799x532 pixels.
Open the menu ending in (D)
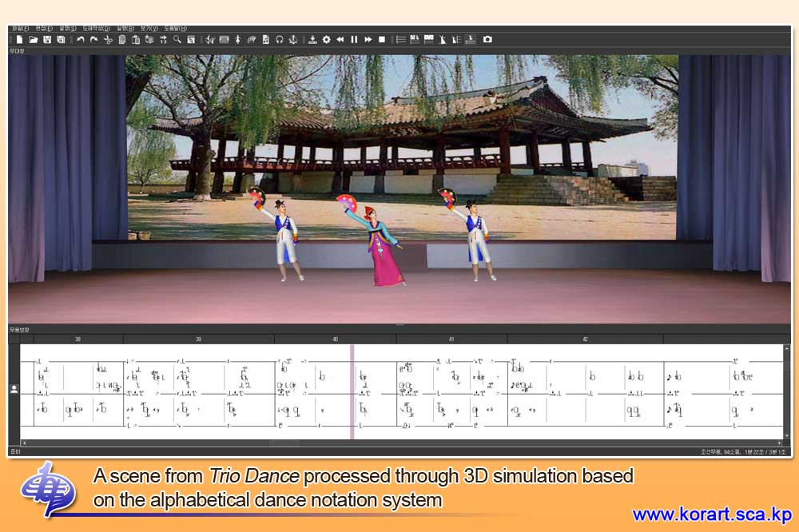click(x=97, y=29)
